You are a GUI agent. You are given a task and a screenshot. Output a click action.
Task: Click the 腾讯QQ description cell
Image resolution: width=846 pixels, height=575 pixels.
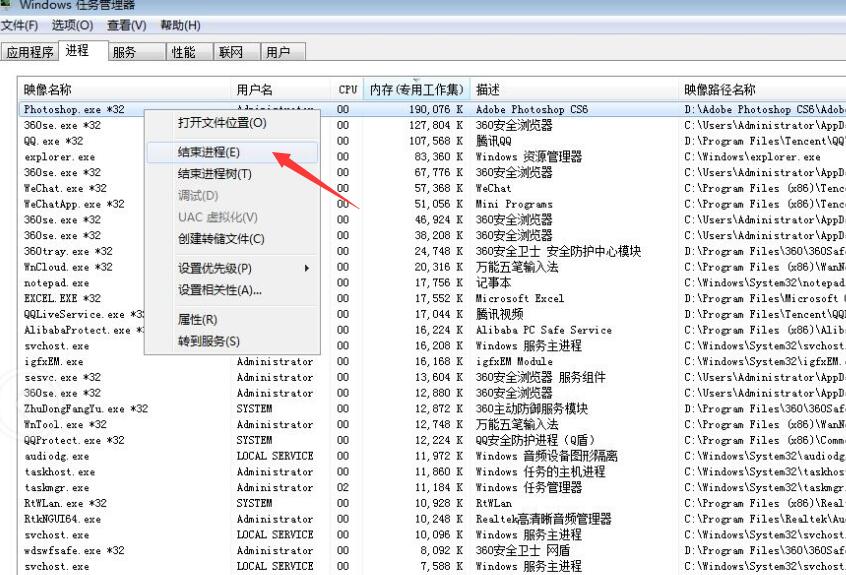[x=493, y=141]
